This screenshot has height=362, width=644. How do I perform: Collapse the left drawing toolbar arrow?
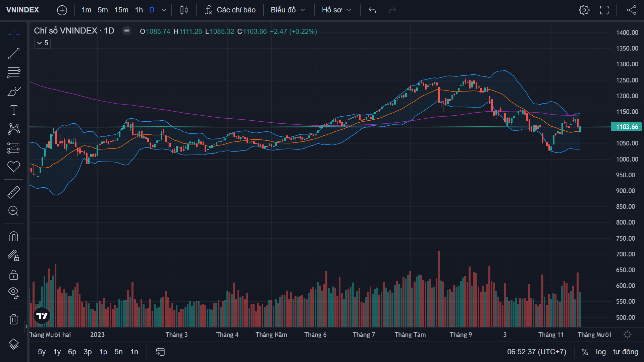[26, 326]
